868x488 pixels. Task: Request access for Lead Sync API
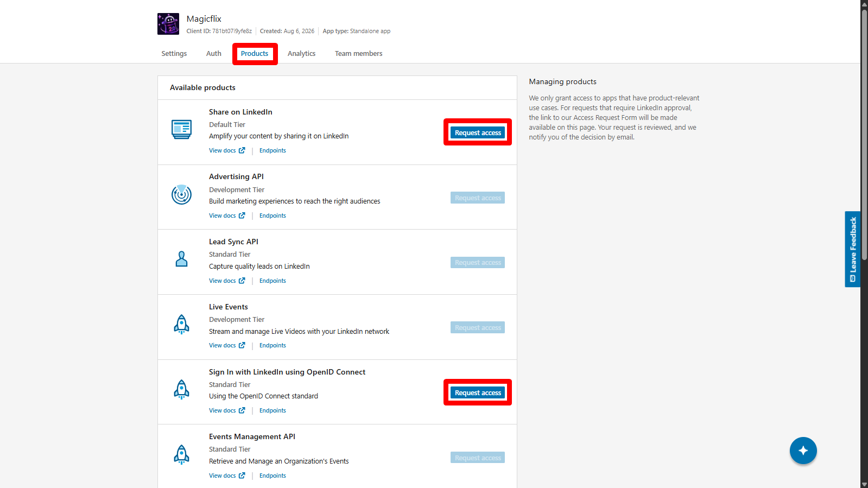478,263
